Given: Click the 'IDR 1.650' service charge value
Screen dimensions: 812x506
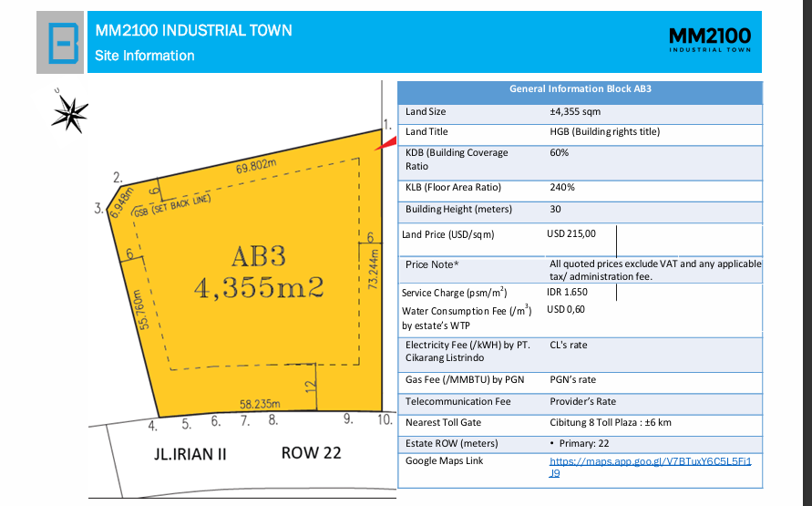Looking at the screenshot, I should pyautogui.click(x=567, y=292).
